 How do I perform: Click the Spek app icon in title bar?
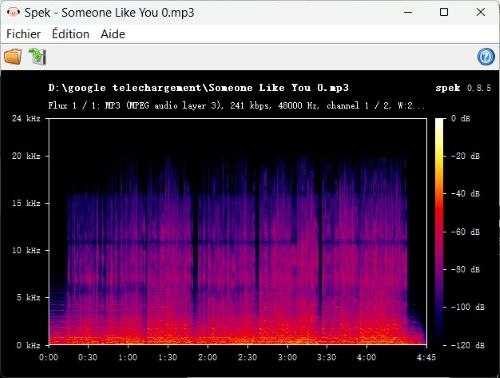point(13,13)
